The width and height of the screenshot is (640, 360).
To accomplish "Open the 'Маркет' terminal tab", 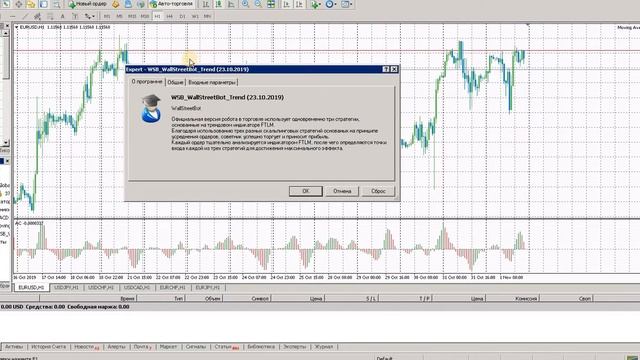I will tap(168, 347).
